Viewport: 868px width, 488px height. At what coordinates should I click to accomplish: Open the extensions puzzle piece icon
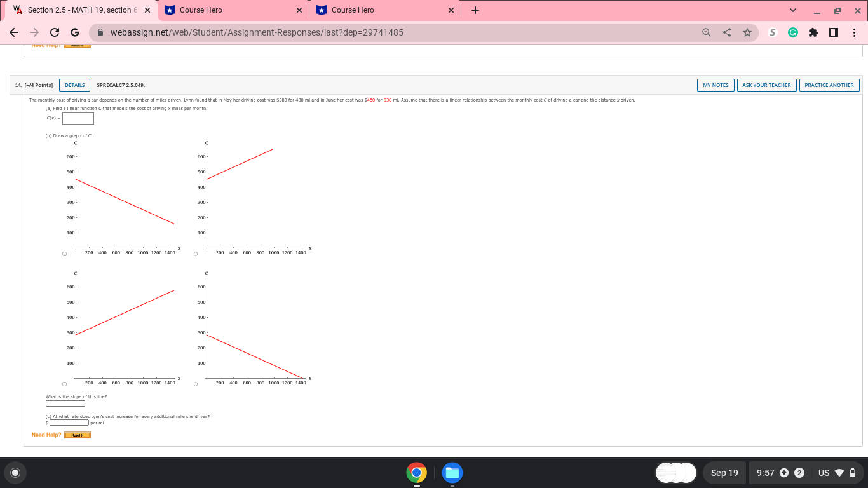(x=813, y=32)
